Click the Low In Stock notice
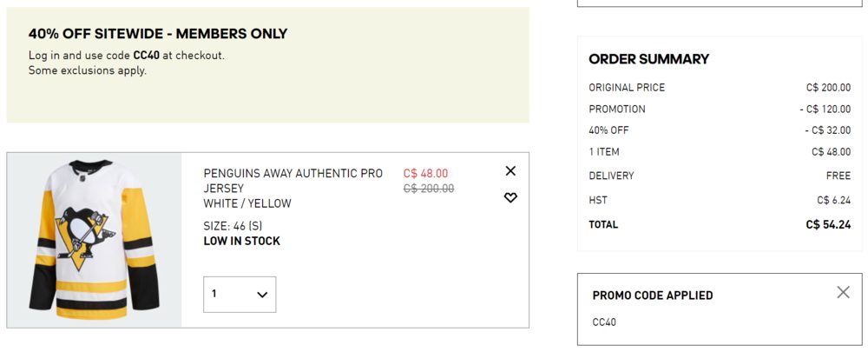 tap(242, 241)
